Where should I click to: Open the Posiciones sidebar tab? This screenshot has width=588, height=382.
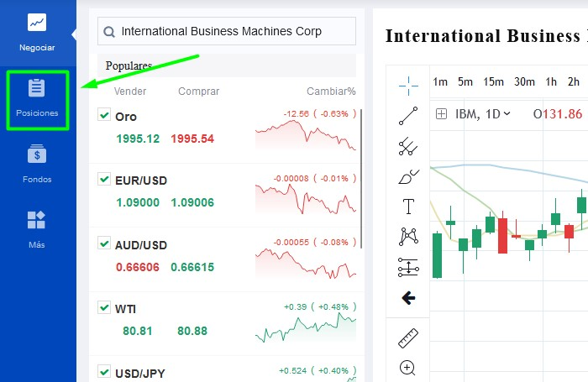[x=37, y=99]
